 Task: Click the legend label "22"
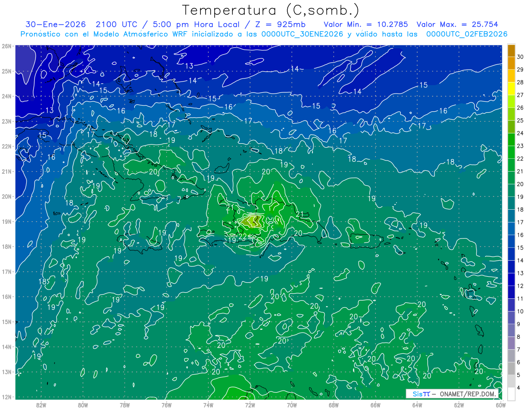[x=520, y=159]
